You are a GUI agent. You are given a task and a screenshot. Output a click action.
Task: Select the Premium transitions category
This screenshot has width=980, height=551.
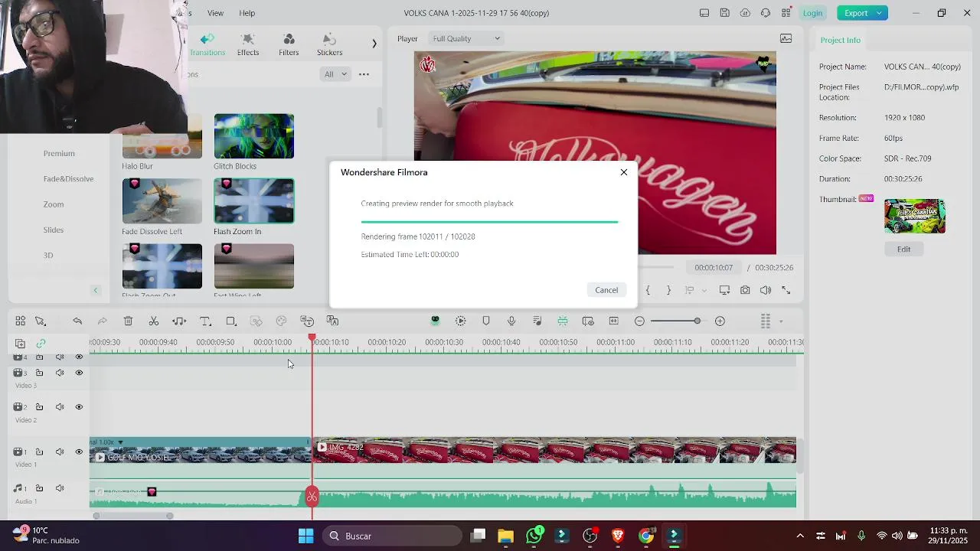point(59,153)
